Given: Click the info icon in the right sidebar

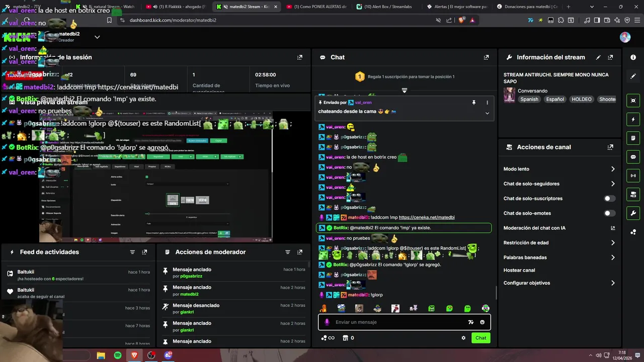Looking at the screenshot, I should (633, 57).
